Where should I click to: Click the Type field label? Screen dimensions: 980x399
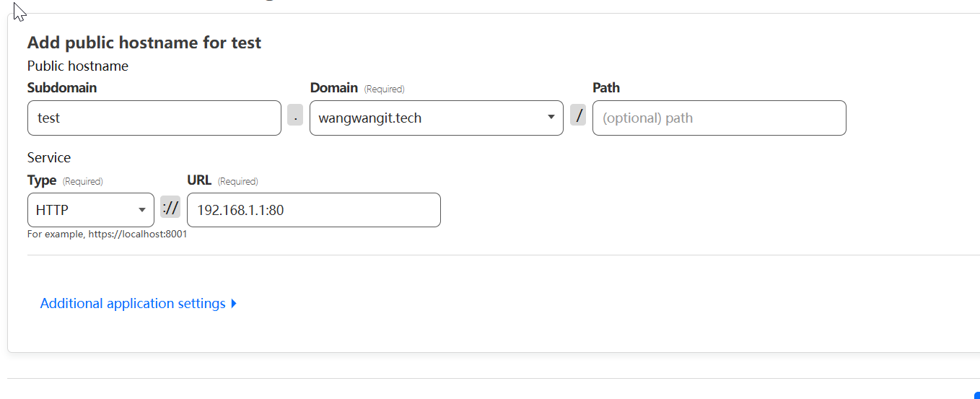(42, 180)
